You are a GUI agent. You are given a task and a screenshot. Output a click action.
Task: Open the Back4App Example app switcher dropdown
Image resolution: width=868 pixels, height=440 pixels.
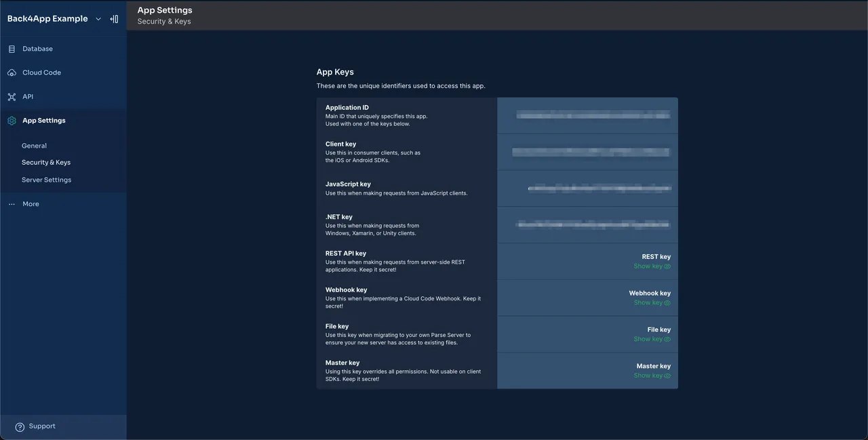[98, 18]
